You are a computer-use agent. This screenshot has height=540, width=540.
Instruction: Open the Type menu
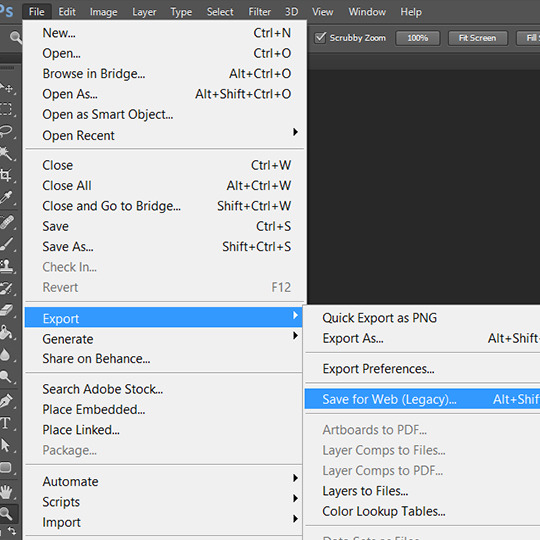pyautogui.click(x=181, y=12)
